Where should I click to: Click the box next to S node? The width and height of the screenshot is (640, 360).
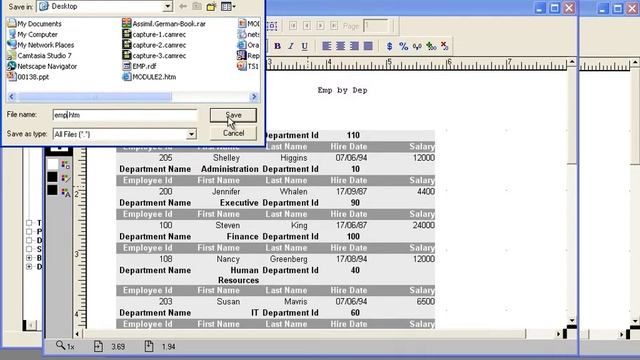coord(29,249)
